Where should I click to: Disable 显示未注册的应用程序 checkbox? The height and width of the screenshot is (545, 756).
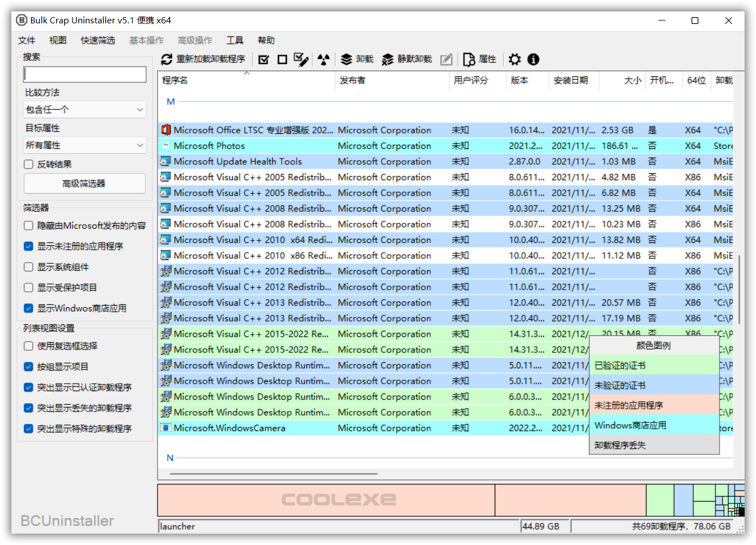[x=27, y=246]
